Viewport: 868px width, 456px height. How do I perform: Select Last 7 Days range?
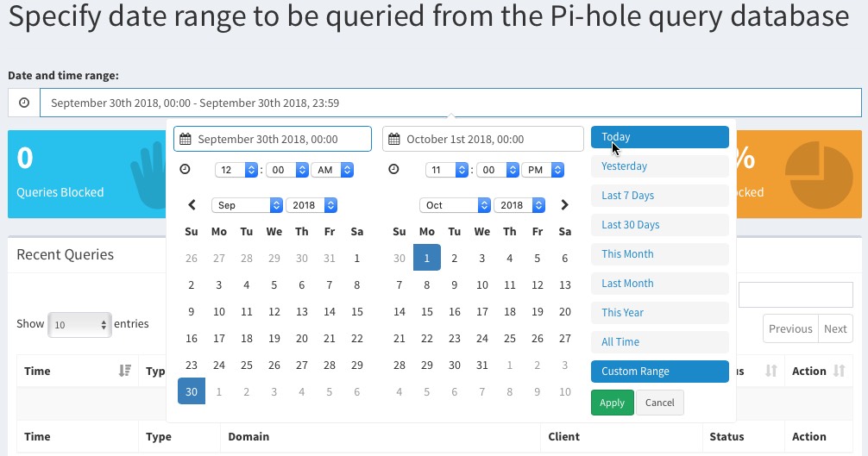659,196
